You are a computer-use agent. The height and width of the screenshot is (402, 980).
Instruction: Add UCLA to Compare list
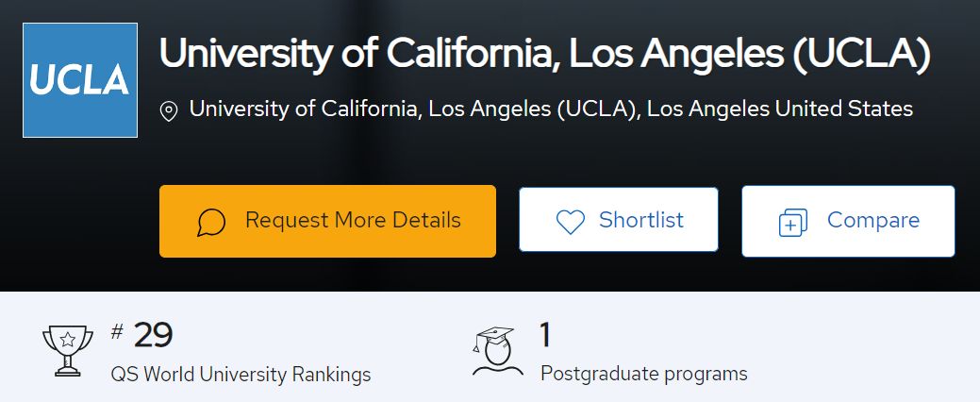tap(848, 221)
